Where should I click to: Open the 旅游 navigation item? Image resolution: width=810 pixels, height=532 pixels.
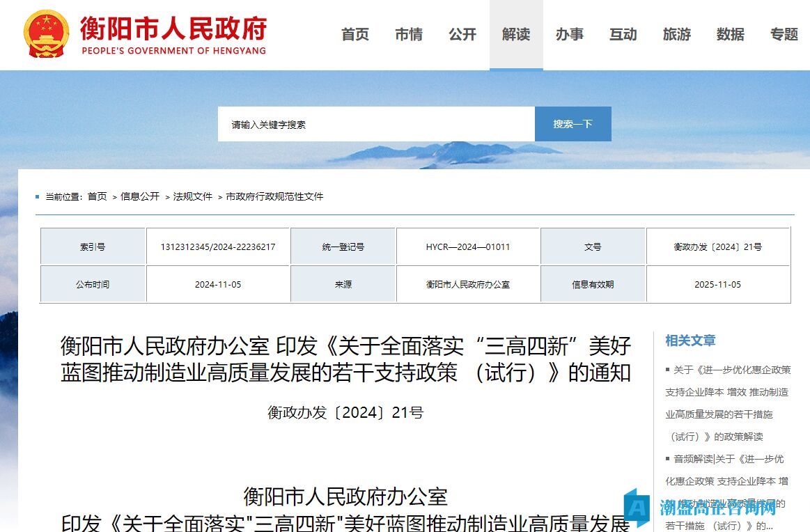677,35
